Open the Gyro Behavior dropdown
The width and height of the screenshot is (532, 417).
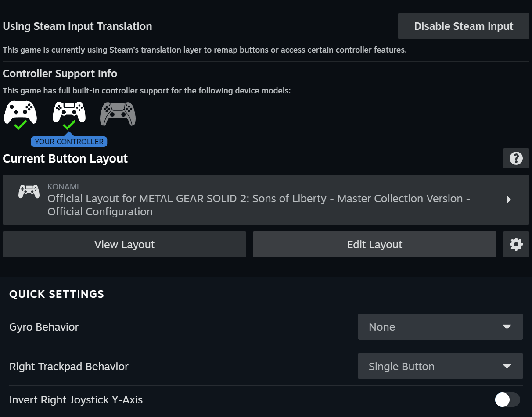coord(440,327)
